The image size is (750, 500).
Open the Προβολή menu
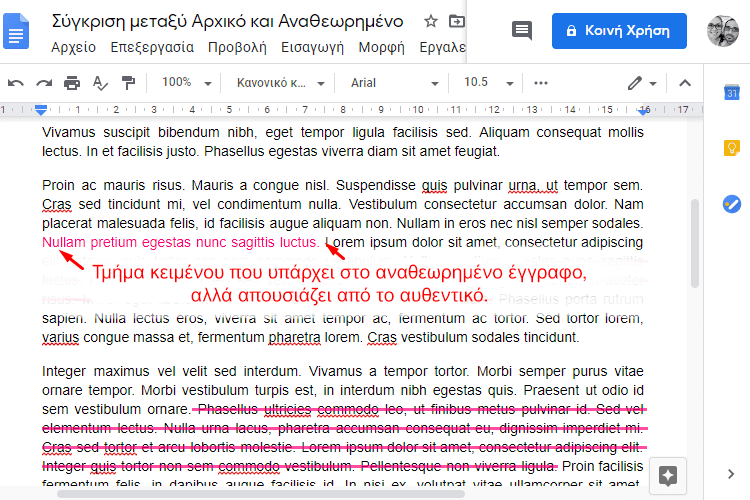(237, 47)
